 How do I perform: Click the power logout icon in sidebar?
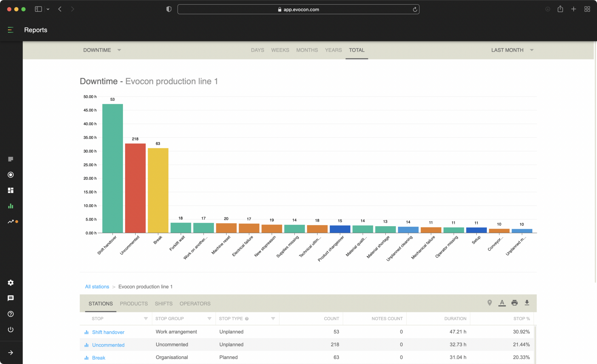point(11,329)
